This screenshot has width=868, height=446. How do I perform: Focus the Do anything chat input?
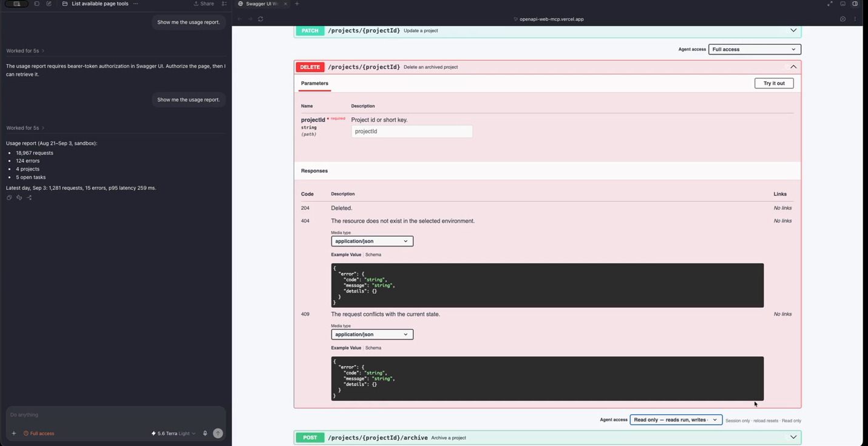pyautogui.click(x=115, y=415)
